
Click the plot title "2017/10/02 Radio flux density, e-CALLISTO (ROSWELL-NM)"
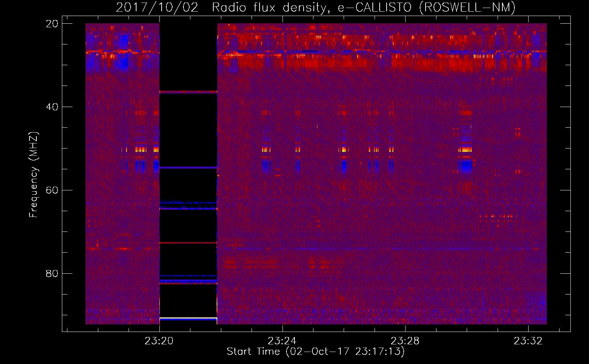316,7
